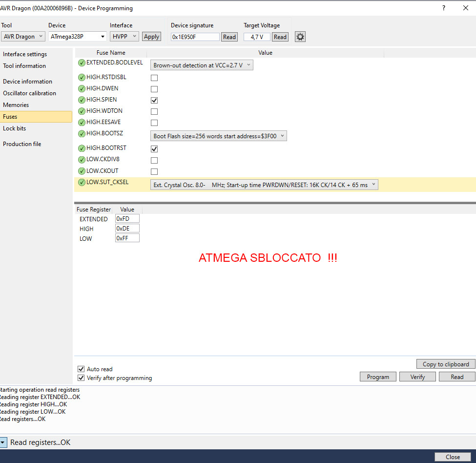Click the Read fuses button
476x463 pixels.
[457, 377]
